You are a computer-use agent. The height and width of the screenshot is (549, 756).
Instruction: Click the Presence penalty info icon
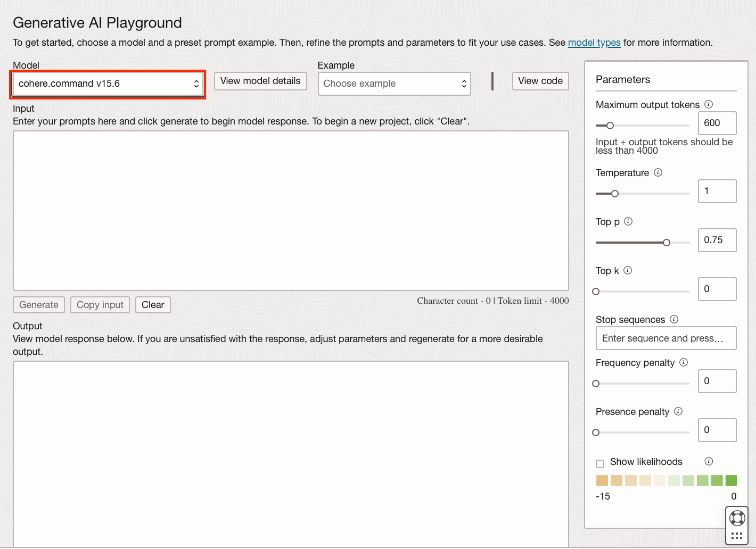(678, 411)
